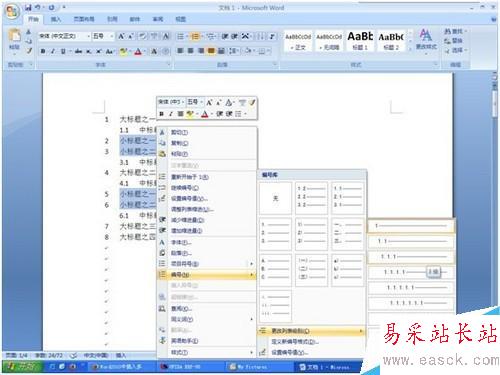This screenshot has height=375, width=500.
Task: Toggle Show paragraph marks button
Action: [272, 36]
